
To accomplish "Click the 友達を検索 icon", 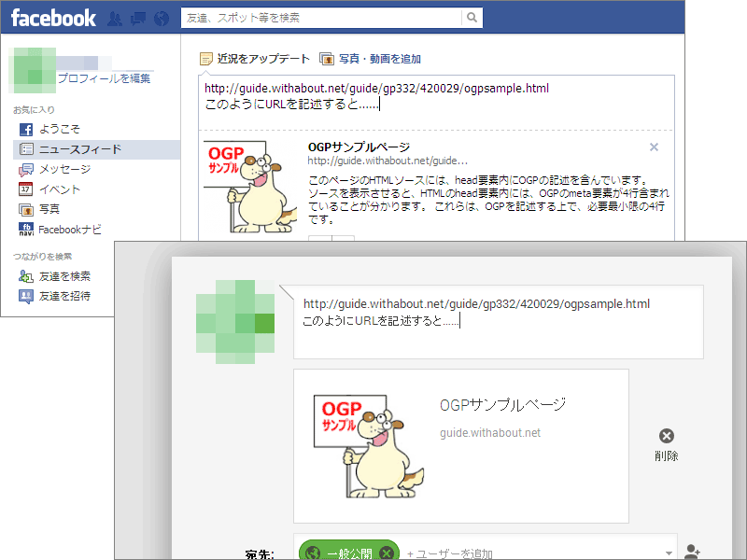I will click(x=26, y=276).
